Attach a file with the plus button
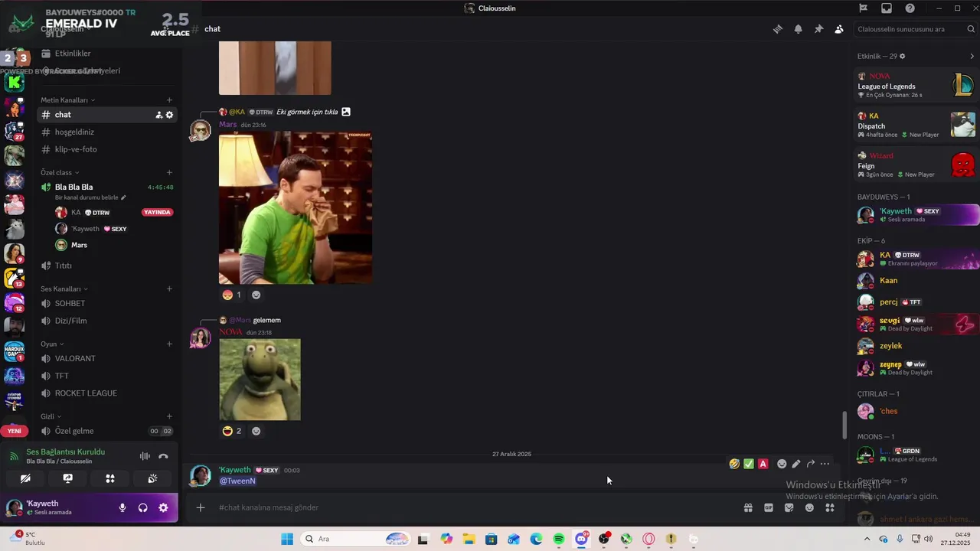 [201, 507]
